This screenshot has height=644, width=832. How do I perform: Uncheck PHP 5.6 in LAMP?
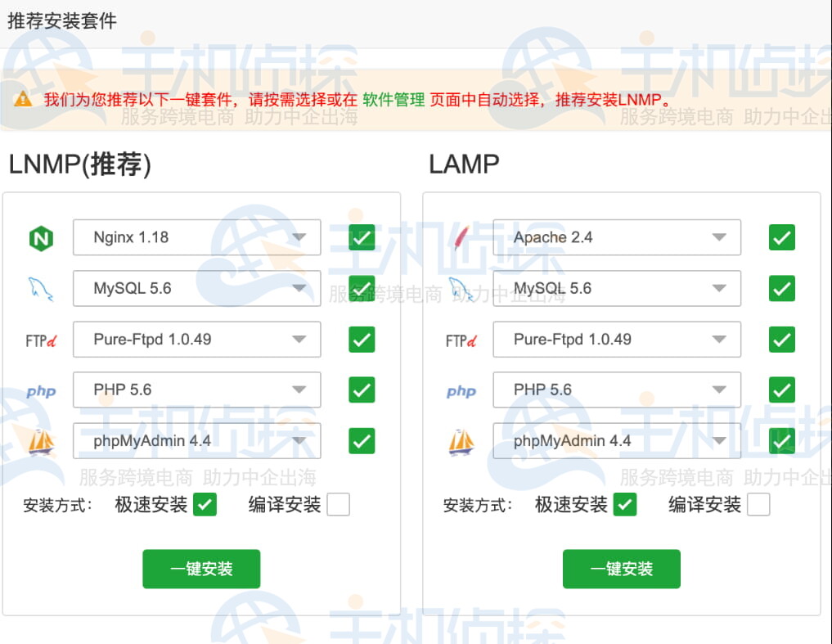(782, 390)
